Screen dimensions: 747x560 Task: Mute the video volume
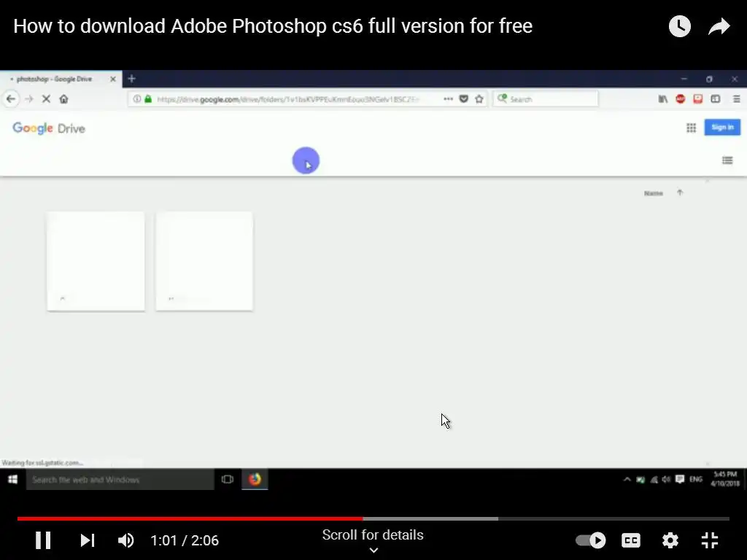(x=125, y=540)
